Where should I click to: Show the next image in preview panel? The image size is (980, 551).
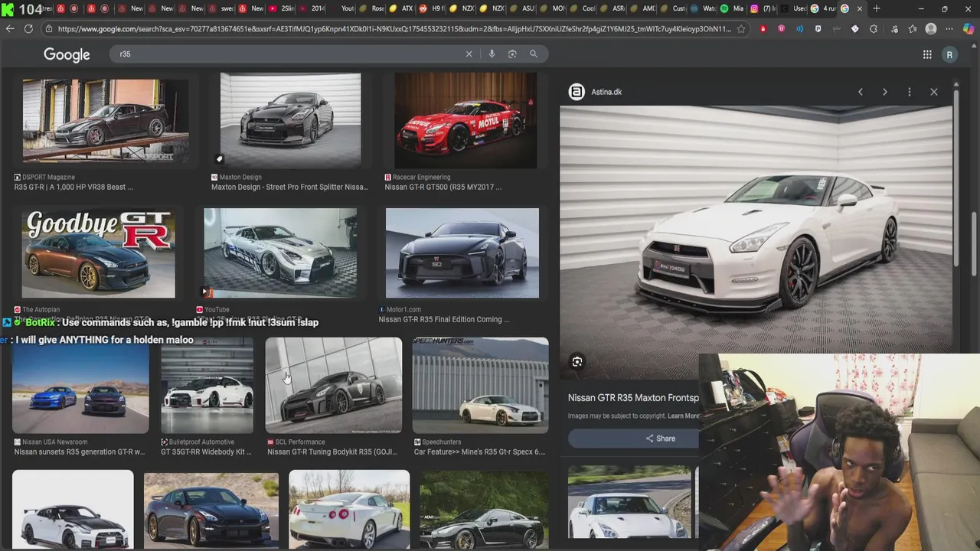tap(885, 92)
